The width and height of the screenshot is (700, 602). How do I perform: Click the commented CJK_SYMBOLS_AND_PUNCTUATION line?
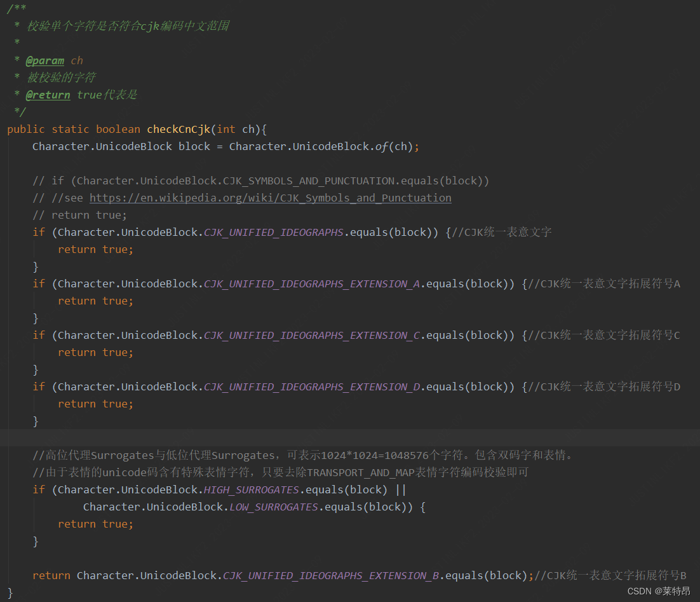pyautogui.click(x=260, y=181)
